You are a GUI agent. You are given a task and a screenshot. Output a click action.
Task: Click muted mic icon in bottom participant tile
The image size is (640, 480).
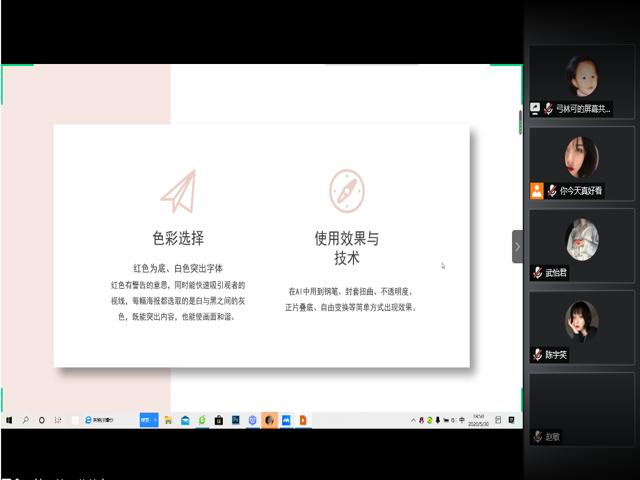click(538, 436)
